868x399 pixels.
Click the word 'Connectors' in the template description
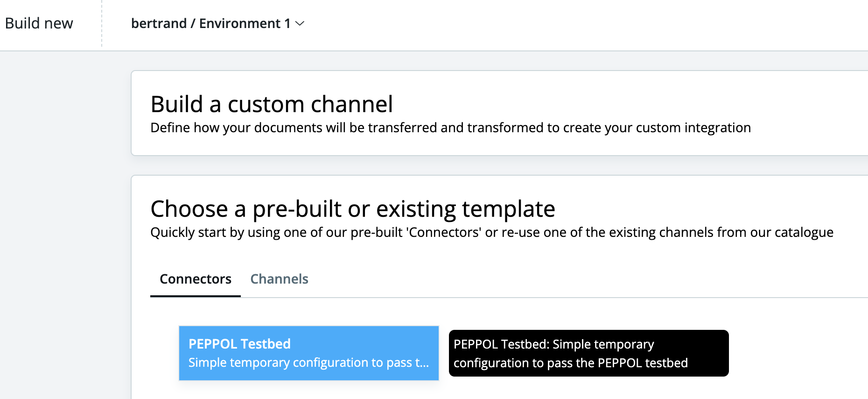(x=445, y=232)
